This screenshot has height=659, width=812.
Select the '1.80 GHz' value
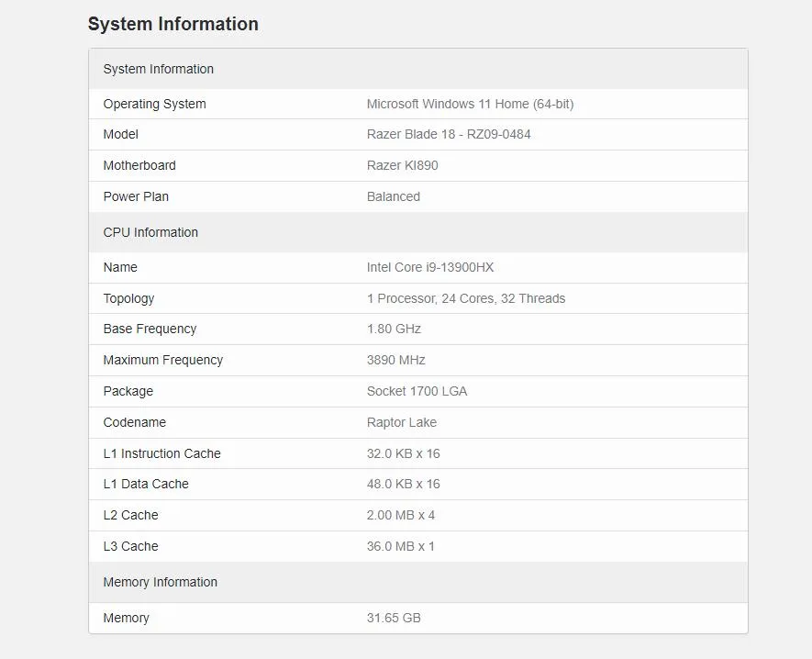(x=394, y=329)
